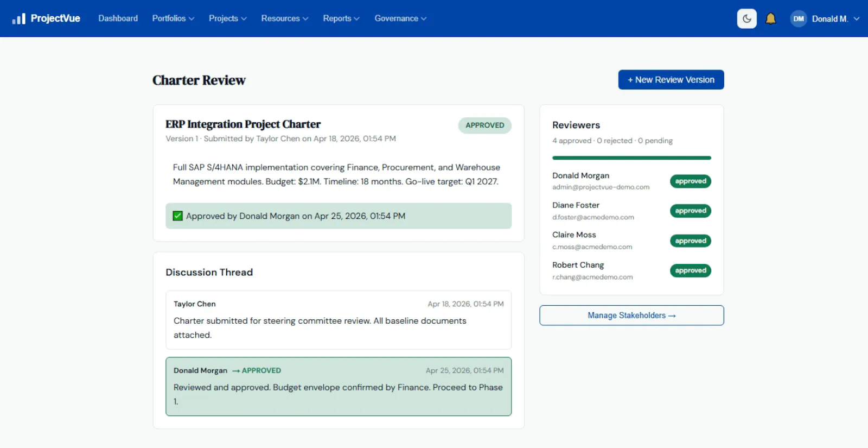Click Claire Moss's approved badge
The width and height of the screenshot is (868, 448).
tap(691, 241)
